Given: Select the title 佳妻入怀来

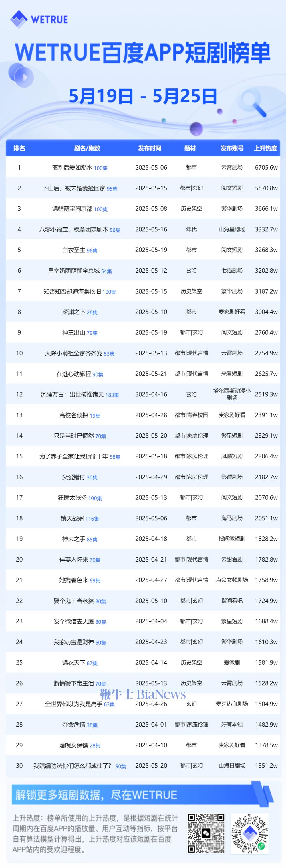Looking at the screenshot, I should tap(74, 559).
